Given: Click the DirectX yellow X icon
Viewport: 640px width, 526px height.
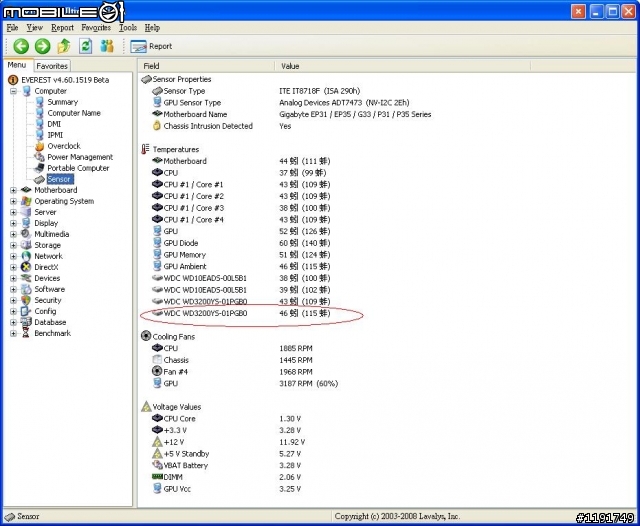Looking at the screenshot, I should click(26, 267).
